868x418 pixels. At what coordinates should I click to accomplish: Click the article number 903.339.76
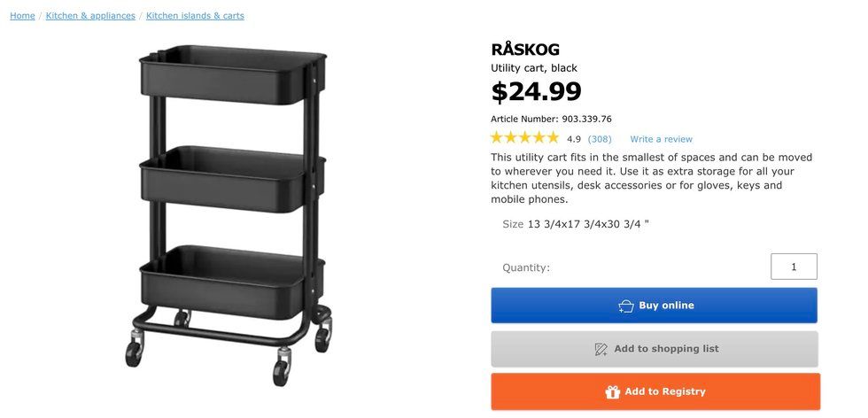586,119
